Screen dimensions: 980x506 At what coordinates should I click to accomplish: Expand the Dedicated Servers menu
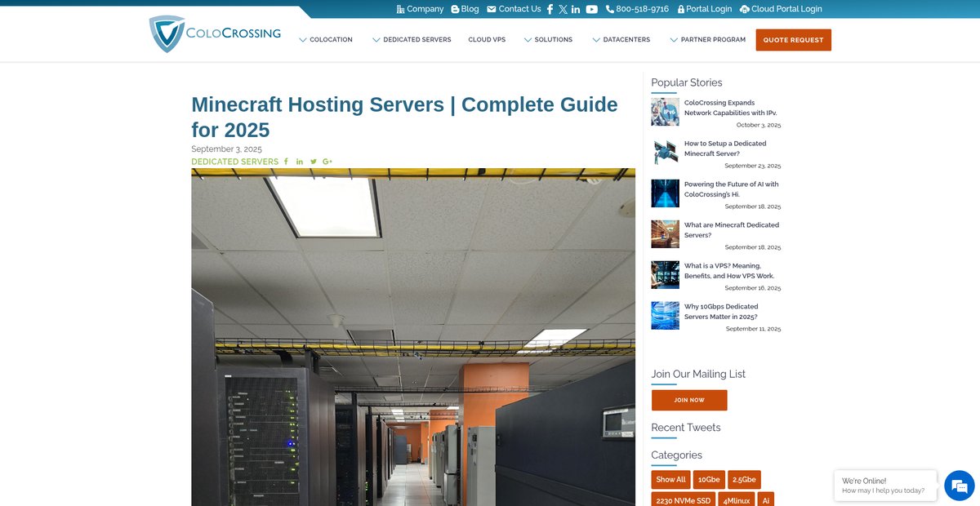(x=412, y=39)
